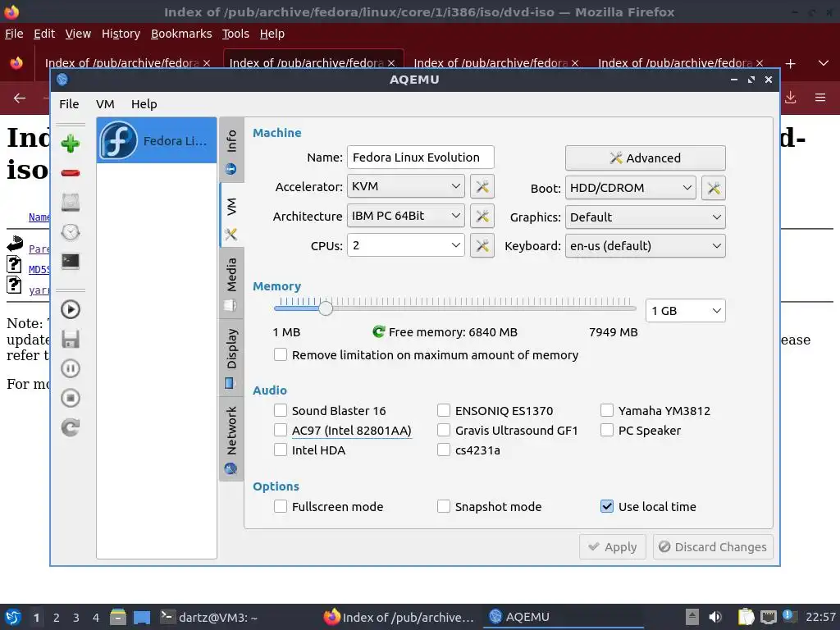This screenshot has height=630, width=840.
Task: Enable Intel HDA audio card
Action: click(x=281, y=450)
